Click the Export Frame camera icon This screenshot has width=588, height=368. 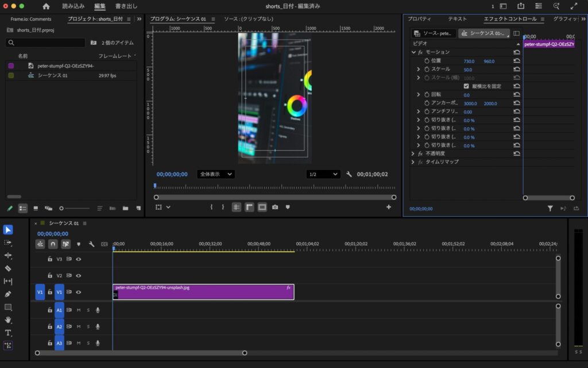click(x=275, y=207)
